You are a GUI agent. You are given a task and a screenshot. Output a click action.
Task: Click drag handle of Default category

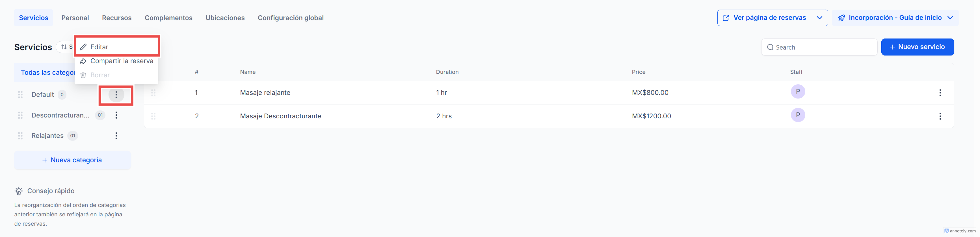(x=21, y=95)
